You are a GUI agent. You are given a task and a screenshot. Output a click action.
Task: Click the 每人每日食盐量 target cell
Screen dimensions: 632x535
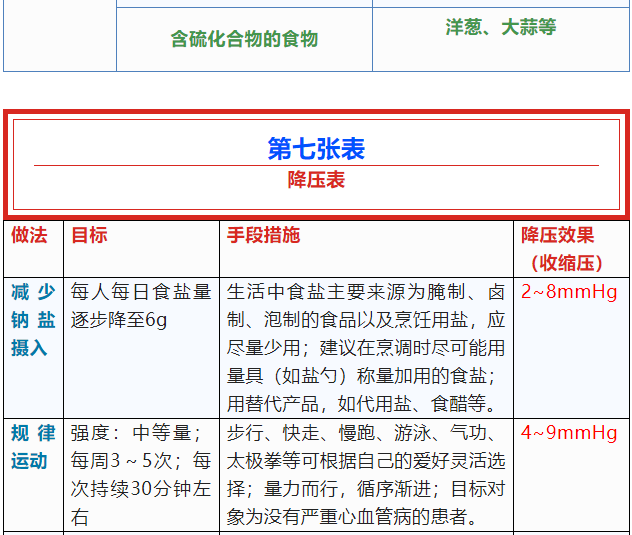click(x=141, y=292)
